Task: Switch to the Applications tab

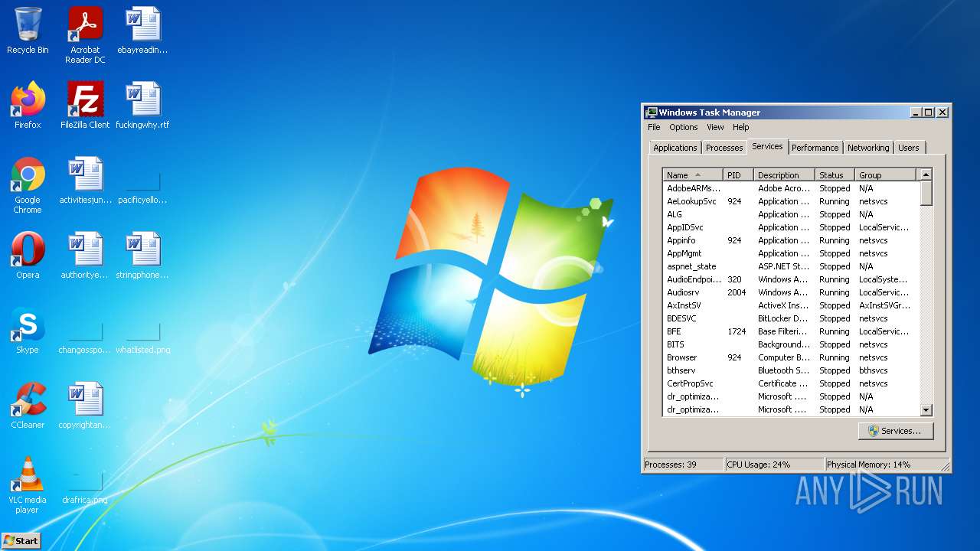Action: [675, 148]
